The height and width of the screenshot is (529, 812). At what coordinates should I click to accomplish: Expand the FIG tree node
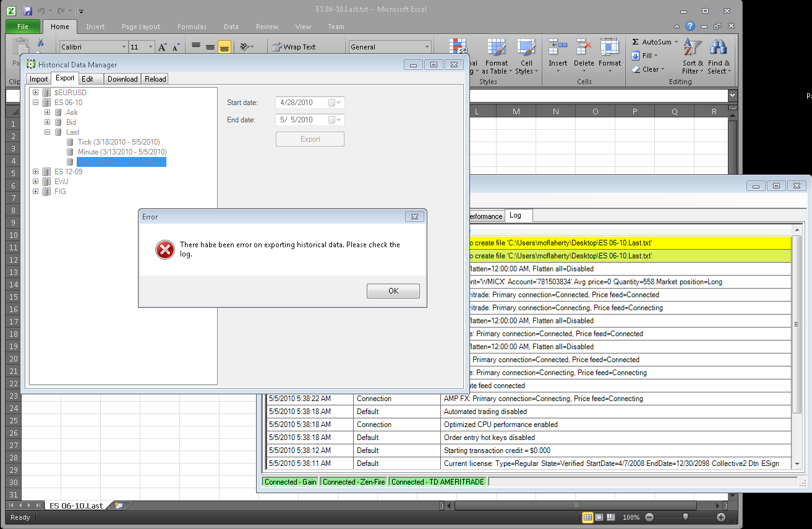tap(36, 192)
